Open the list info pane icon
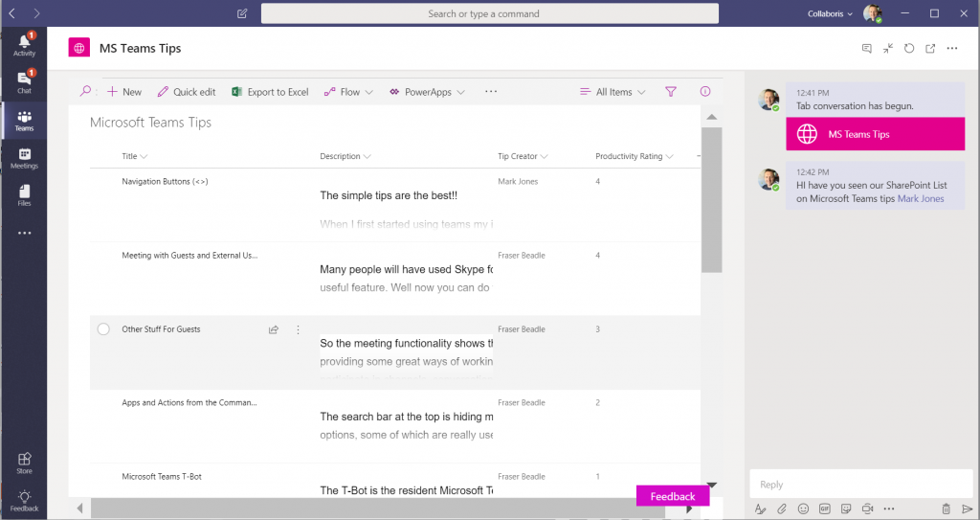980x520 pixels. 705,91
